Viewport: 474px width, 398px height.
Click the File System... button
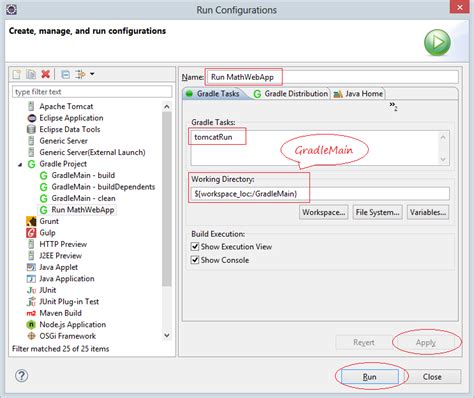pos(377,212)
